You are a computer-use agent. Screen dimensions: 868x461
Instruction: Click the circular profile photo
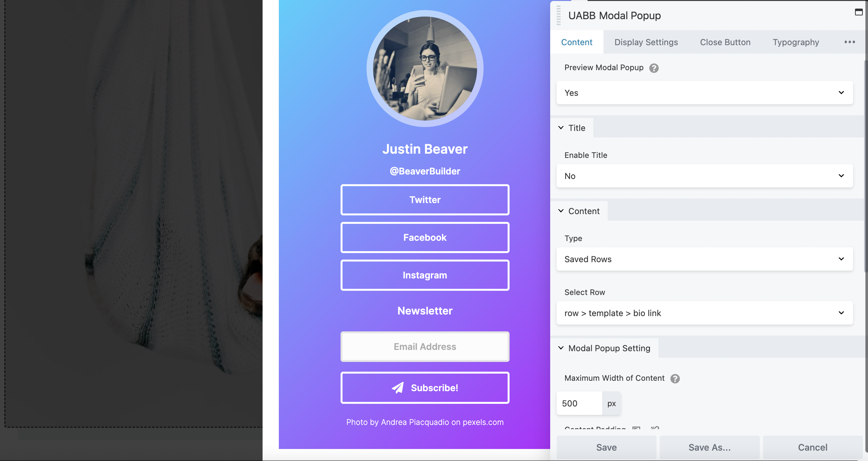(x=425, y=69)
